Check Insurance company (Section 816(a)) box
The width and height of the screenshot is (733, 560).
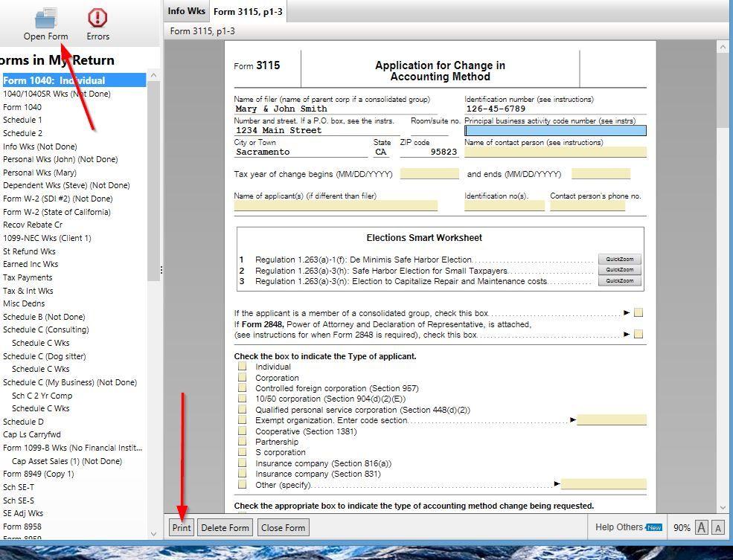click(x=242, y=463)
